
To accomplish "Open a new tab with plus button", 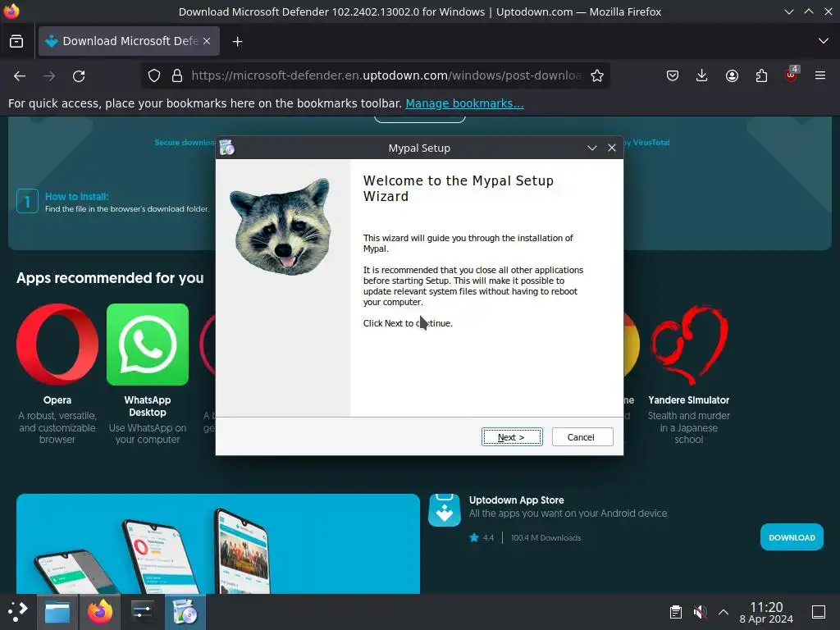I will click(x=237, y=41).
